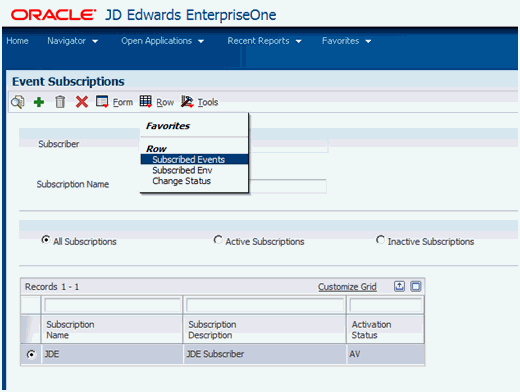
Task: Select the Active Subscriptions radio button
Action: (218, 240)
